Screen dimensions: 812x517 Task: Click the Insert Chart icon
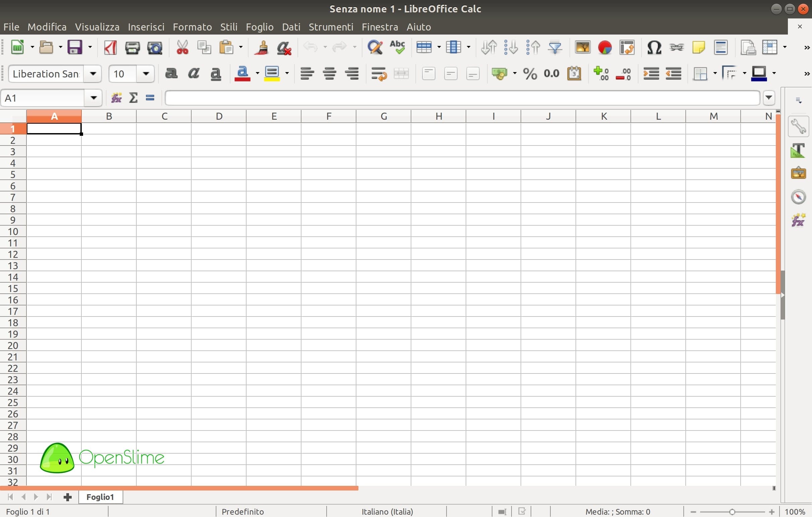click(x=605, y=47)
